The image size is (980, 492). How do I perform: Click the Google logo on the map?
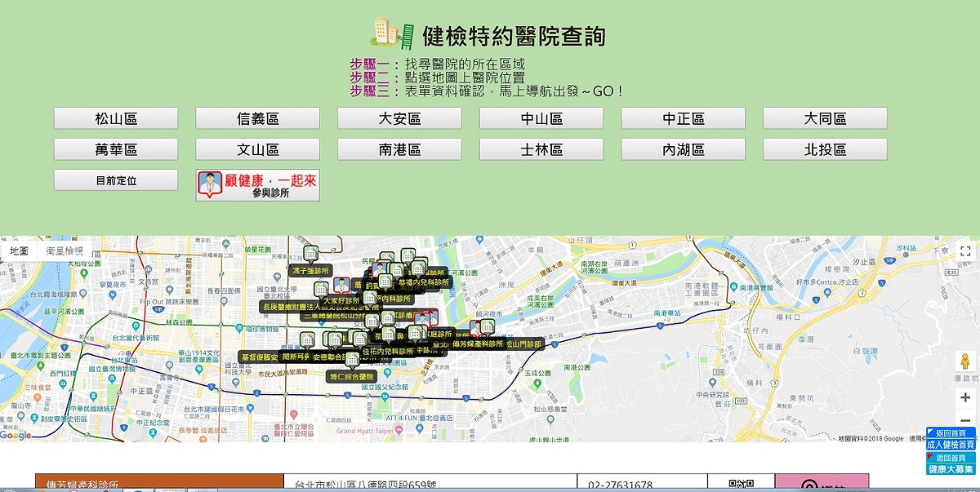[x=16, y=436]
